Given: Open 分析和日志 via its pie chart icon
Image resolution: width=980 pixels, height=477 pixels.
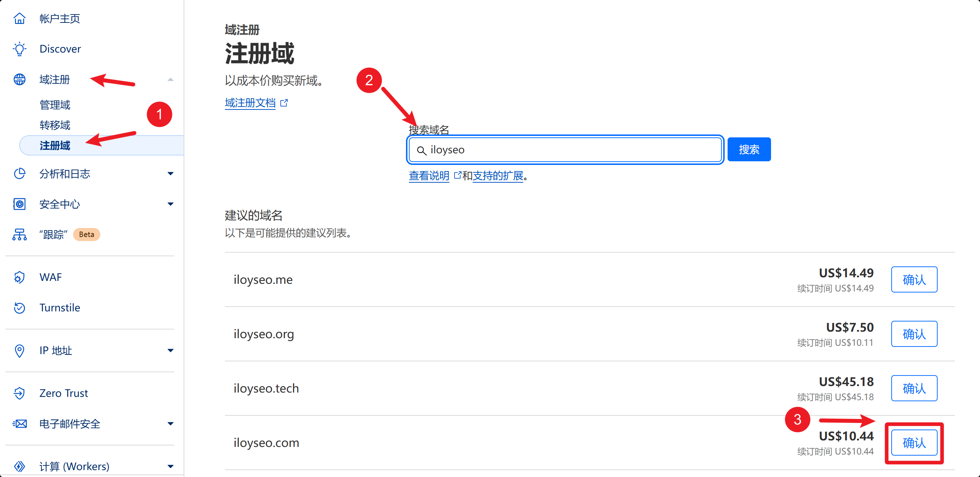Looking at the screenshot, I should 20,174.
